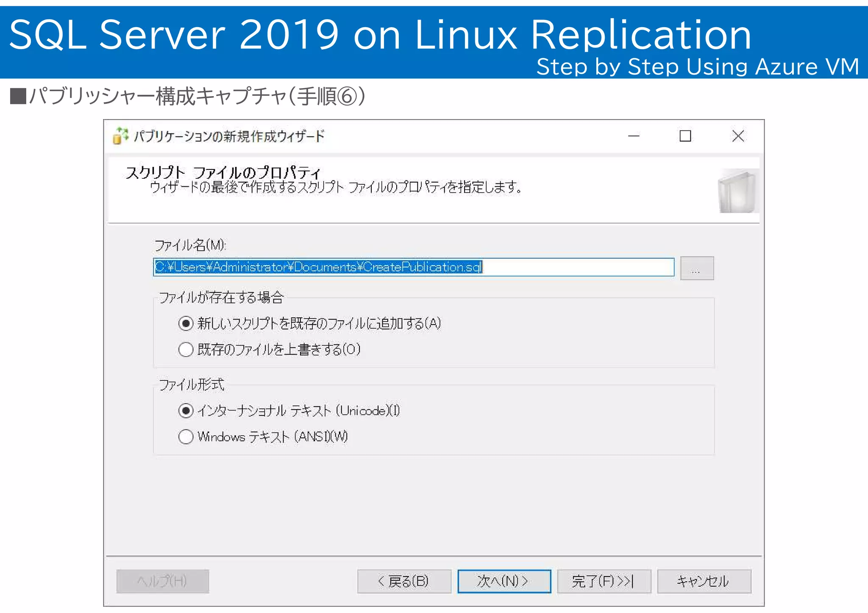Click the 戻る(B) back button
This screenshot has height=613, width=868.
pyautogui.click(x=404, y=581)
